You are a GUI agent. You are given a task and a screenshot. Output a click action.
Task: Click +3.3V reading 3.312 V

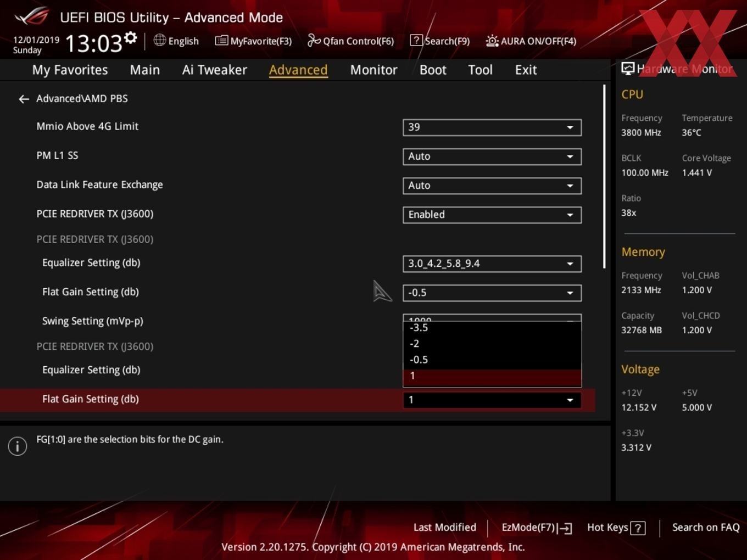click(x=636, y=448)
